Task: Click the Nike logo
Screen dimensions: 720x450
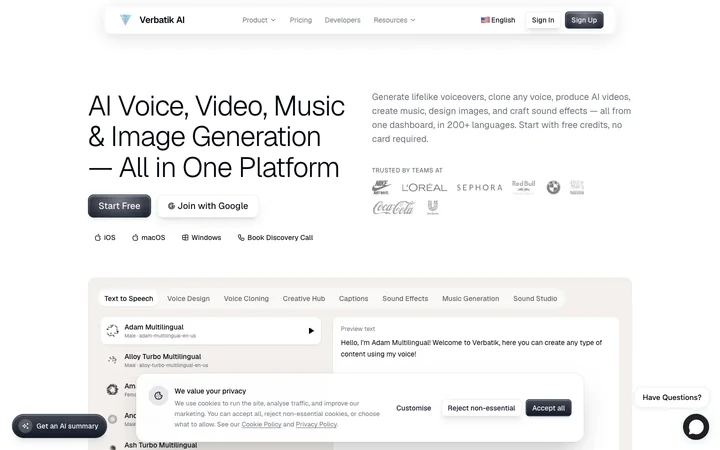Action: 381,187
